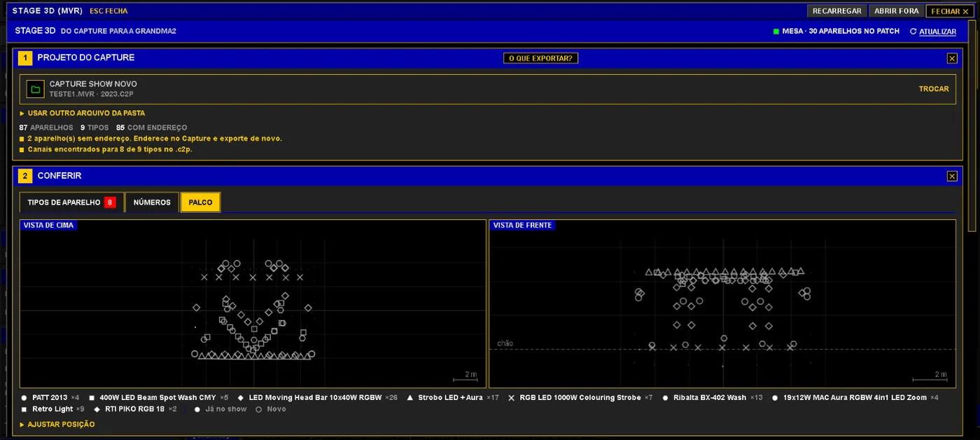
Task: Click the Atualizar link
Action: 937,32
